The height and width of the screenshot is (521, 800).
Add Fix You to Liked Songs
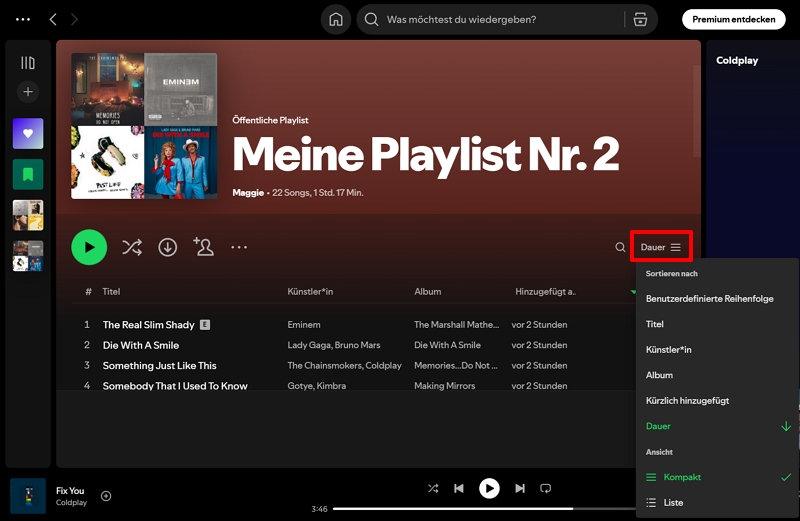pos(106,496)
